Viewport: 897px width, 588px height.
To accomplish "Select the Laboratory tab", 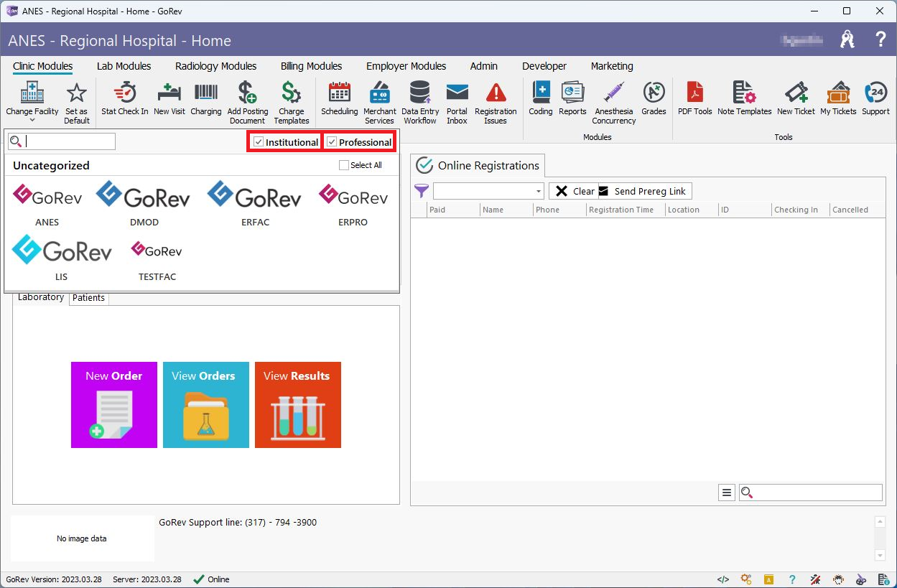I will [x=41, y=297].
